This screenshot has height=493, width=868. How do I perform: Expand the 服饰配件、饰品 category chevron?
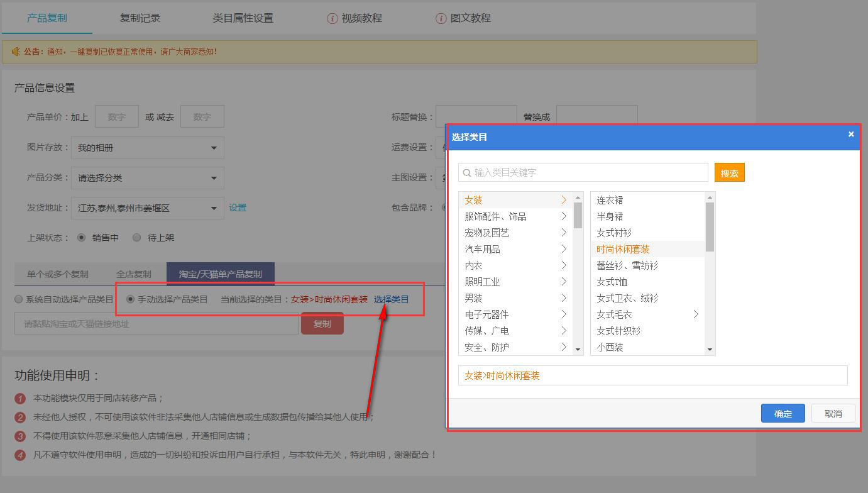[564, 216]
